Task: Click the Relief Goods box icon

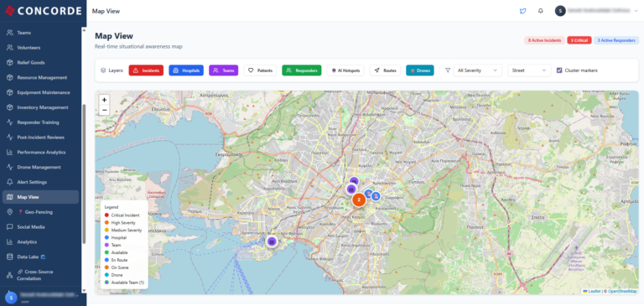Action: click(x=10, y=62)
